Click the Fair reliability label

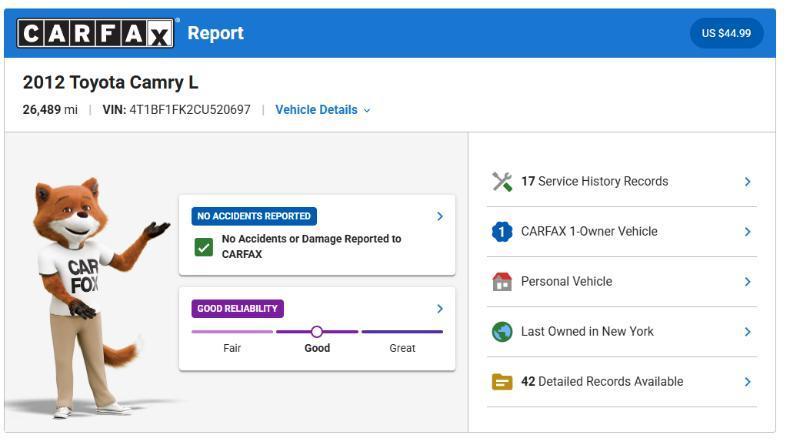232,348
